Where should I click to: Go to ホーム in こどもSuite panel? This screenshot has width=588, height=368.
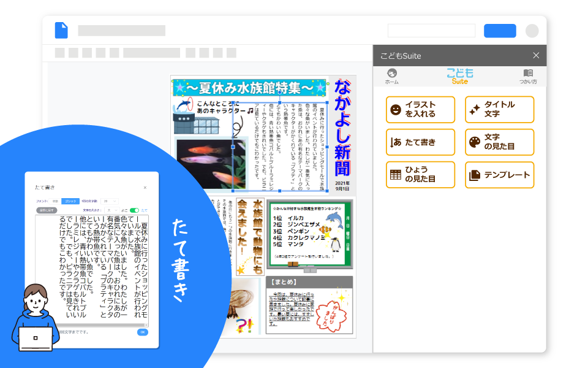[391, 76]
